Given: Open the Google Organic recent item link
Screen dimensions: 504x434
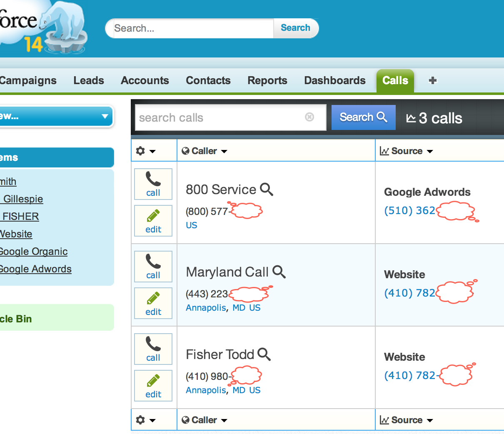Looking at the screenshot, I should [x=34, y=252].
